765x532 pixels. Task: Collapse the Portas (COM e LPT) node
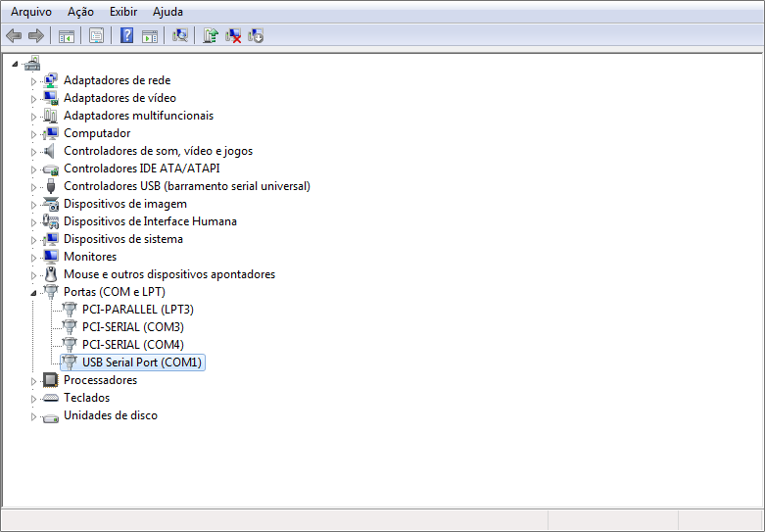click(x=33, y=292)
